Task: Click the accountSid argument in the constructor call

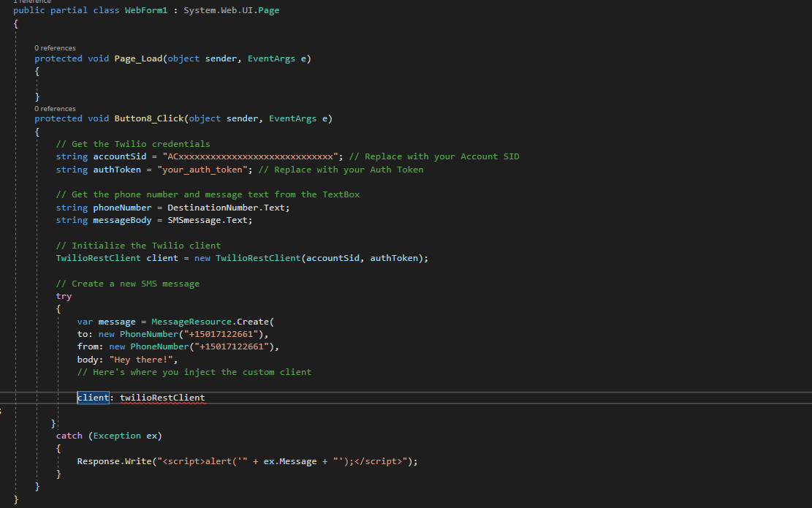Action: (x=333, y=258)
